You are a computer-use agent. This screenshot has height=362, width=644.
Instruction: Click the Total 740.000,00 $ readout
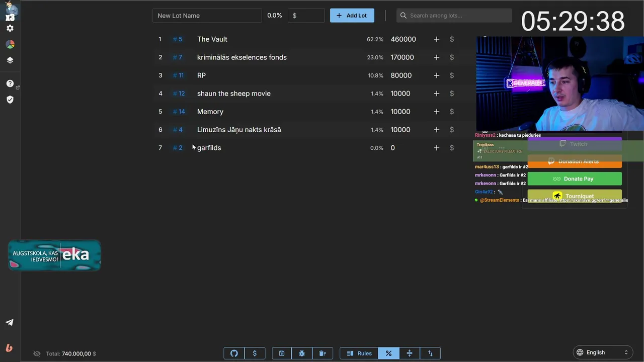[71, 354]
